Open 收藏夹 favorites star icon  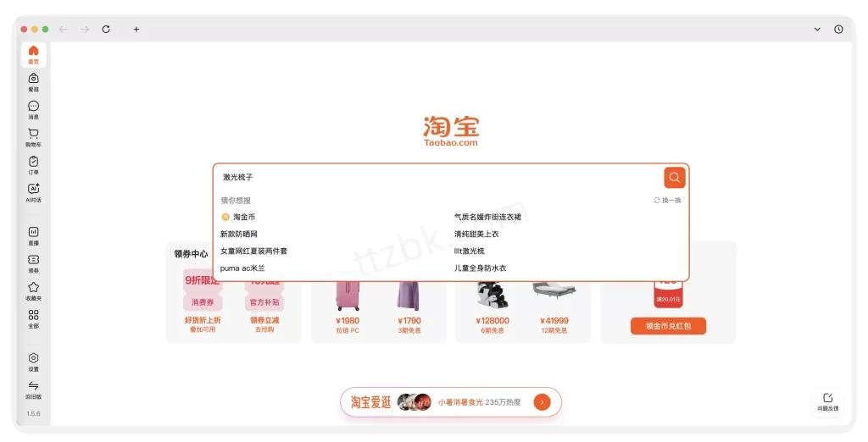tap(33, 291)
